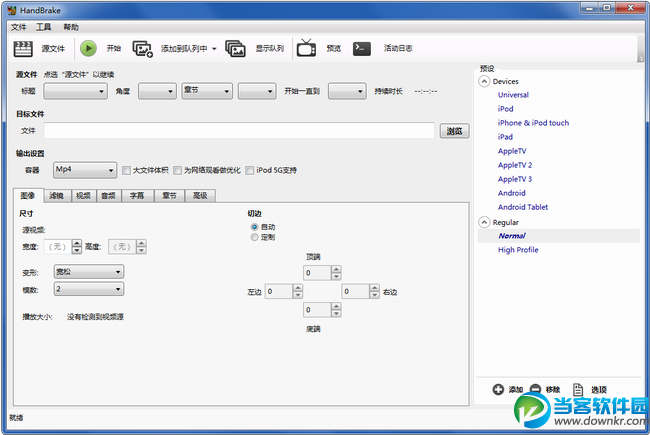This screenshot has width=650, height=435.
Task: Click the 显示队列 toolbar label
Action: point(269,49)
